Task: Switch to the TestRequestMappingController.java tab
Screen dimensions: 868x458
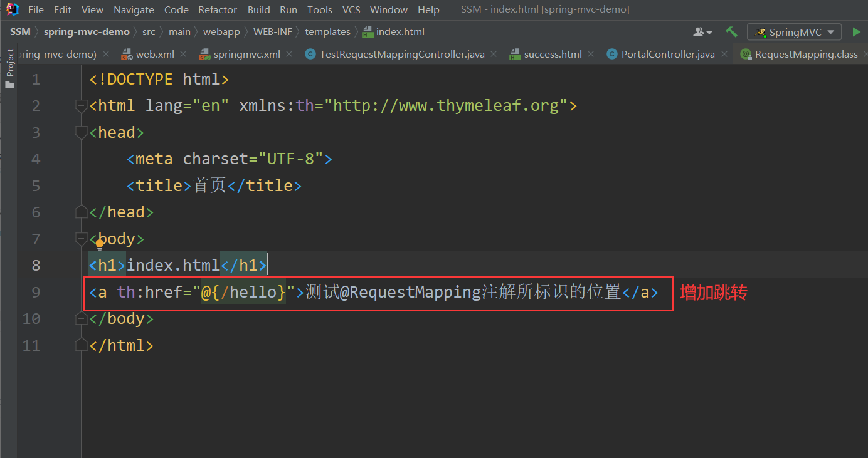Action: pos(402,55)
